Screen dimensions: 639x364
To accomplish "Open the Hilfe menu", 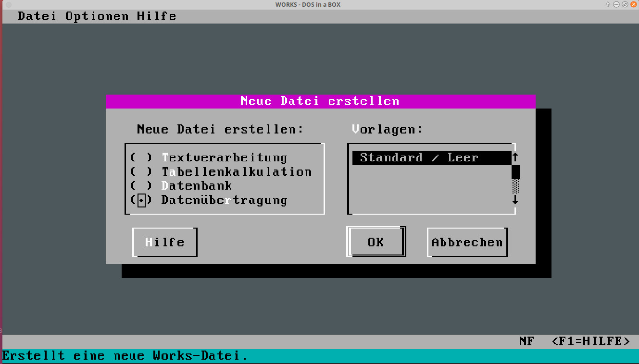I will click(157, 16).
